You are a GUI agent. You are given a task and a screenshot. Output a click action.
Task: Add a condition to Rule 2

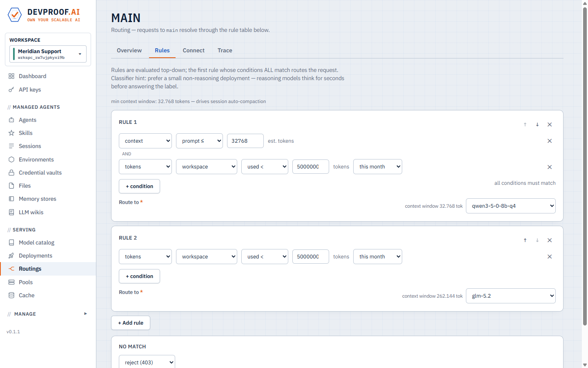[x=139, y=276]
